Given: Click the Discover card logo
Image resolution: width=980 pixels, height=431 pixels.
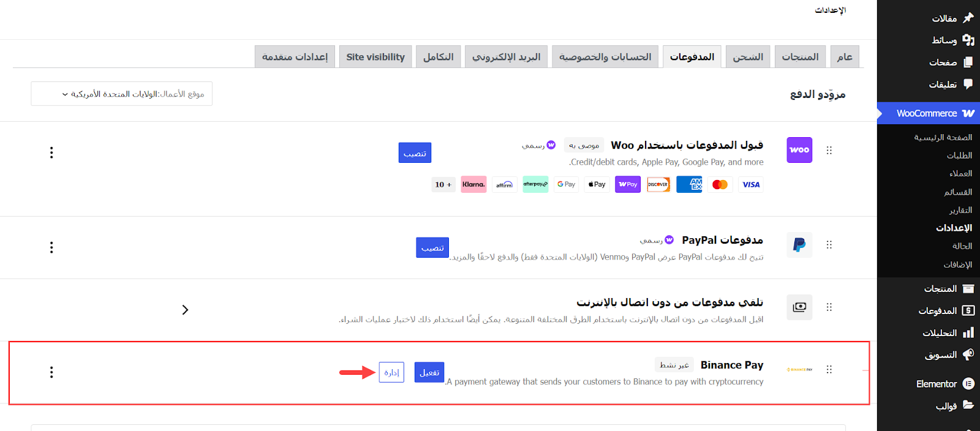Looking at the screenshot, I should pos(658,184).
